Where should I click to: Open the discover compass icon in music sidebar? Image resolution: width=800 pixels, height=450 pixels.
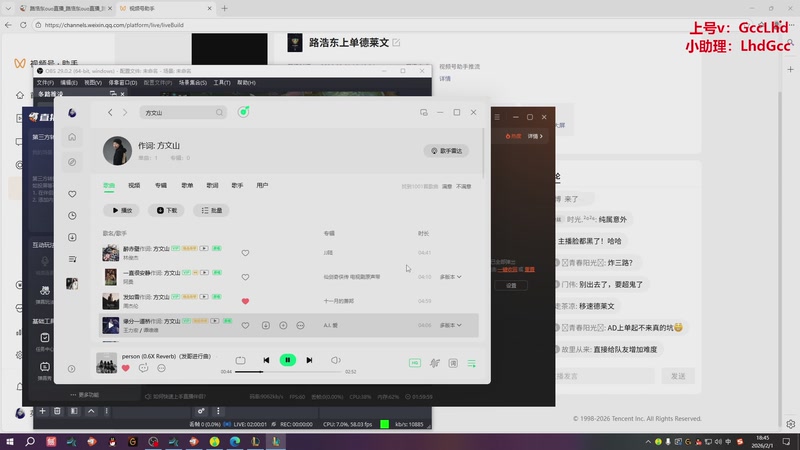point(72,162)
